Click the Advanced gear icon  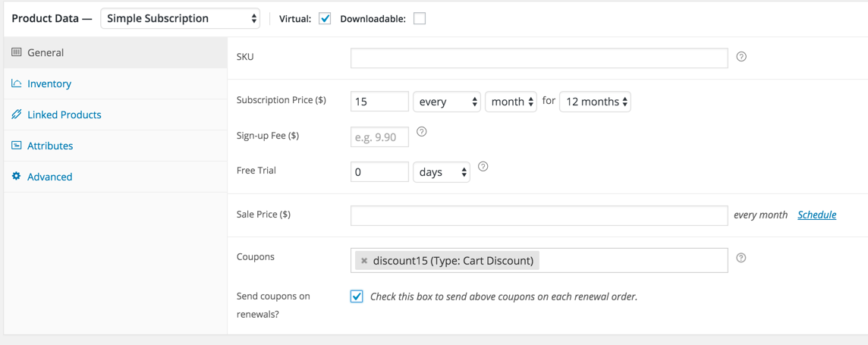click(x=17, y=177)
